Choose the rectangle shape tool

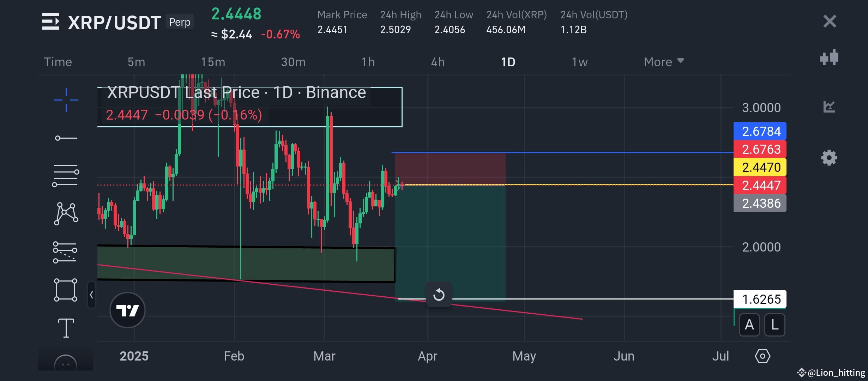66,290
